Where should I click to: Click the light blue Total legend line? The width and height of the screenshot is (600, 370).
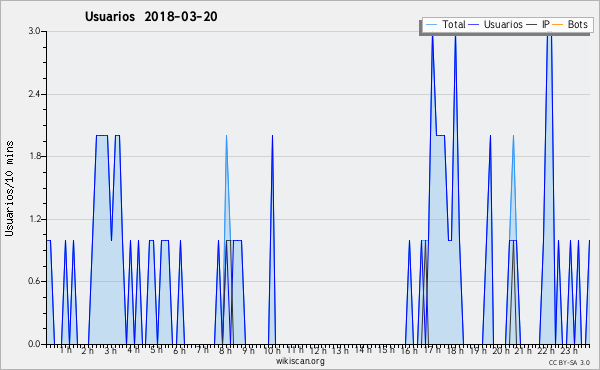tap(431, 25)
